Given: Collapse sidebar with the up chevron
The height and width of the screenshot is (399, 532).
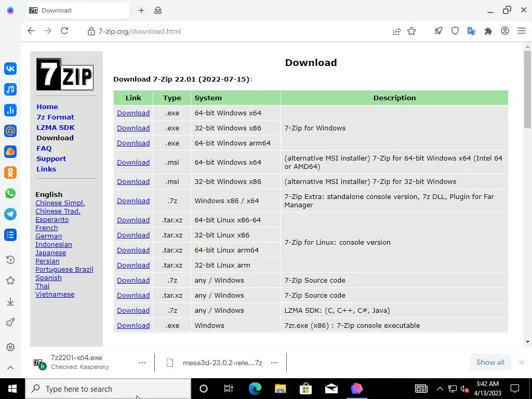Looking at the screenshot, I should click(10, 367).
